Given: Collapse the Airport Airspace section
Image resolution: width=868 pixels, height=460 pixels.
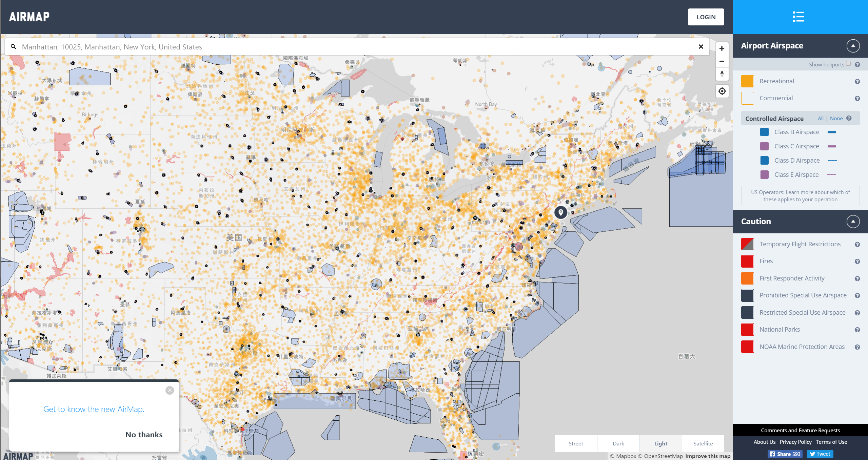Looking at the screenshot, I should tap(853, 46).
